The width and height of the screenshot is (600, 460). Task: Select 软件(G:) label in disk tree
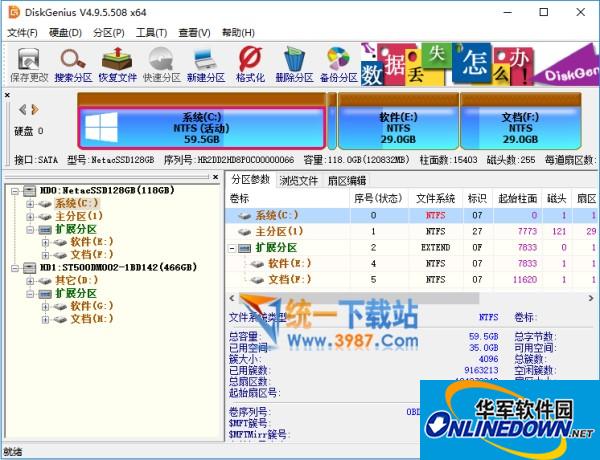click(92, 306)
